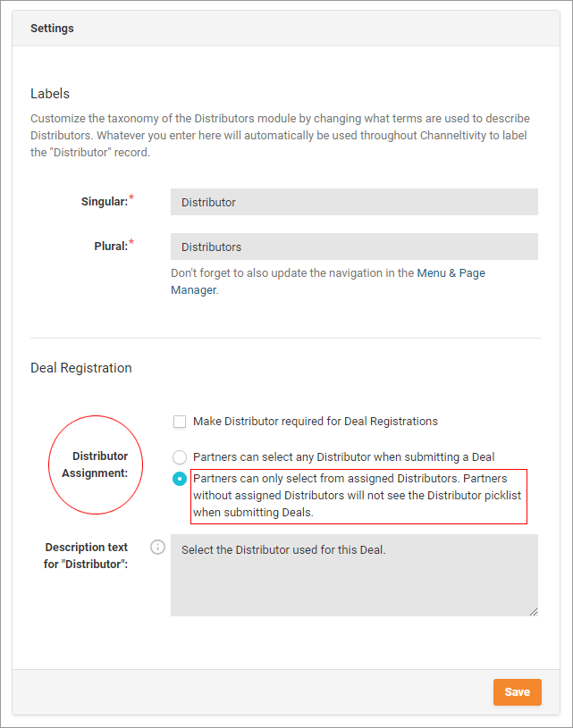Click the Labels section heading
Viewport: 573px width, 728px height.
pos(49,94)
